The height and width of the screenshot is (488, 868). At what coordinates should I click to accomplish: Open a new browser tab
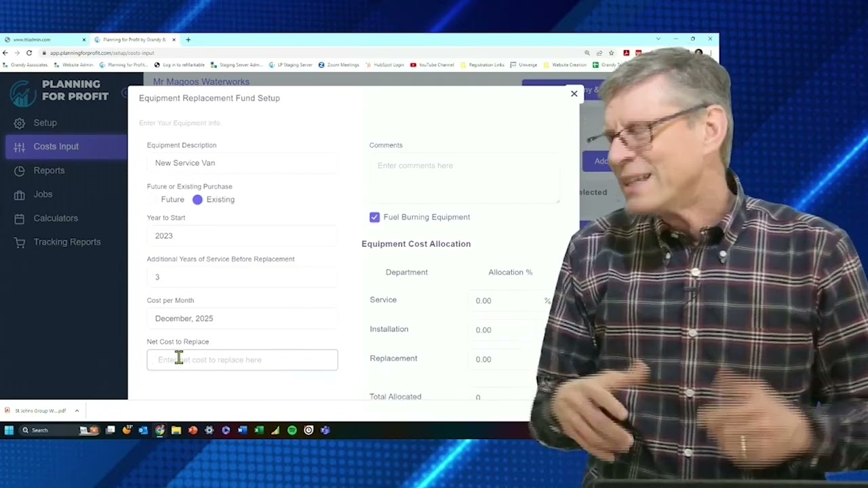[x=188, y=40]
